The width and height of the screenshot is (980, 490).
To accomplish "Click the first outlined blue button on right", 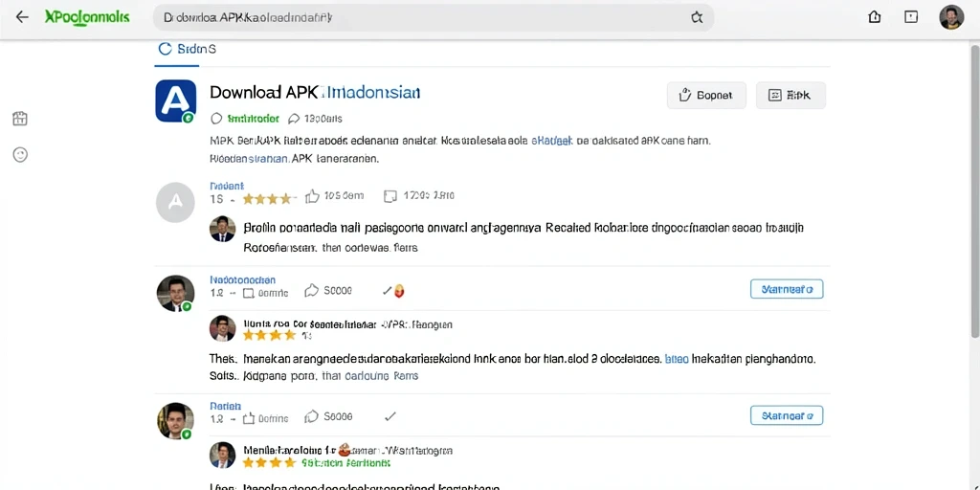I will [x=787, y=289].
